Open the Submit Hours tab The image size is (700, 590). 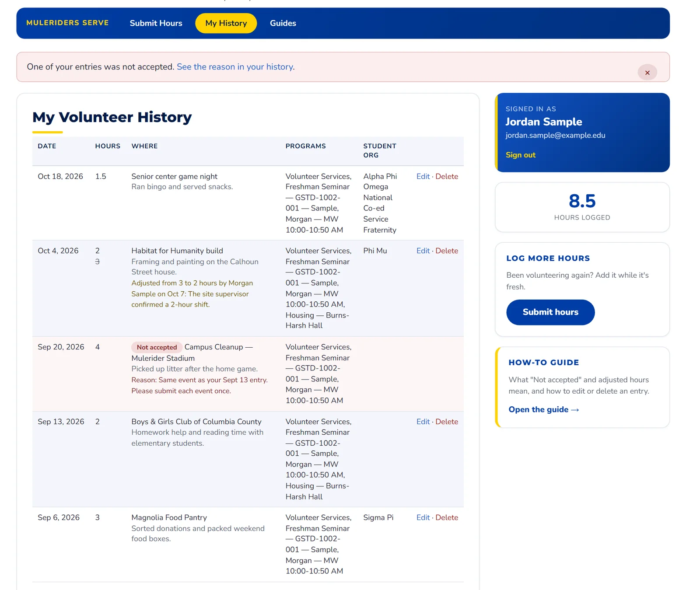[156, 23]
